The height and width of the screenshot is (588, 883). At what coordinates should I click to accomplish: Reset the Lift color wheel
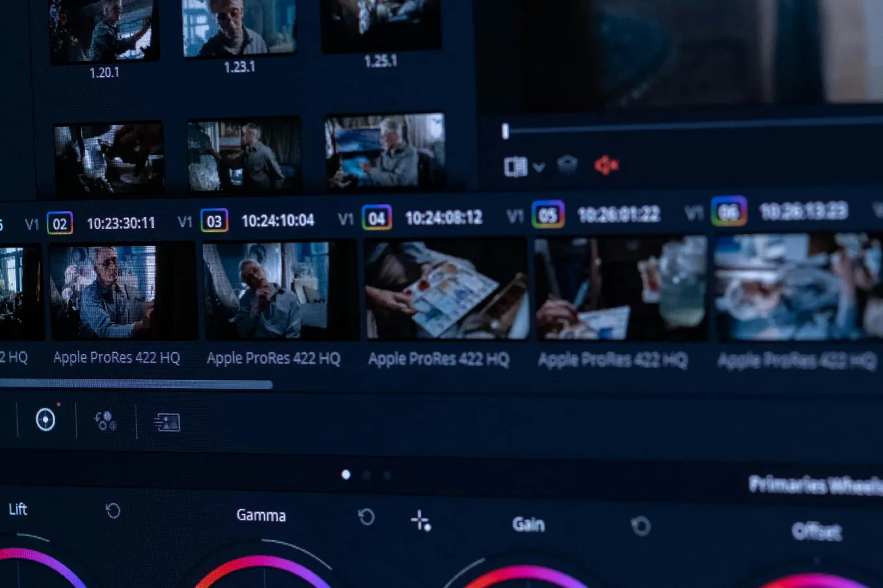pos(113,511)
